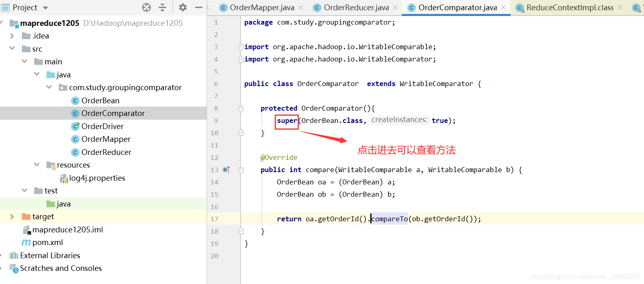Image resolution: width=644 pixels, height=284 pixels.
Task: Collapse the test folder
Action: click(x=24, y=191)
